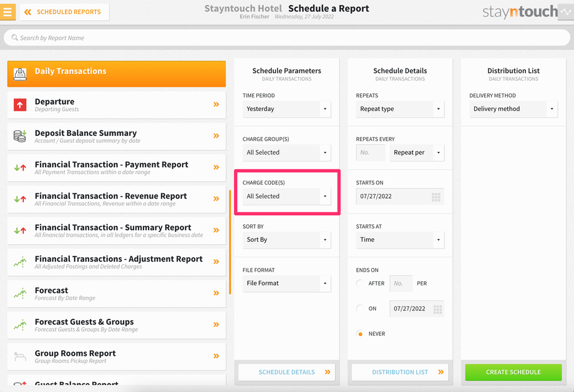The height and width of the screenshot is (392, 574).
Task: Open the Starts At Time dropdown
Action: tap(400, 240)
